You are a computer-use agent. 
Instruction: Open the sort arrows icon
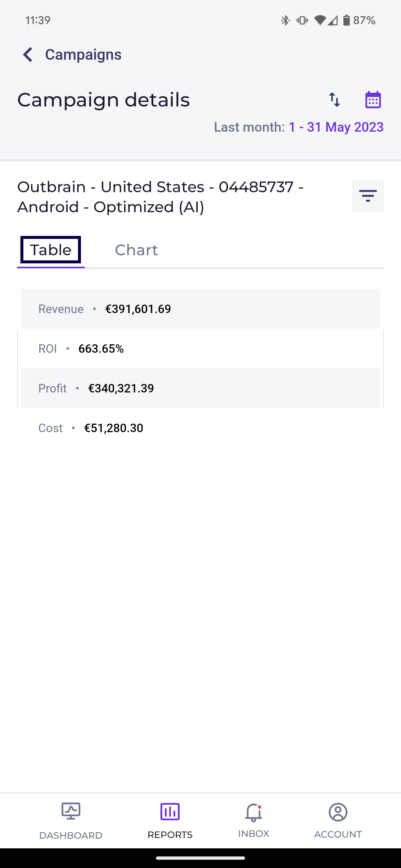pyautogui.click(x=335, y=99)
